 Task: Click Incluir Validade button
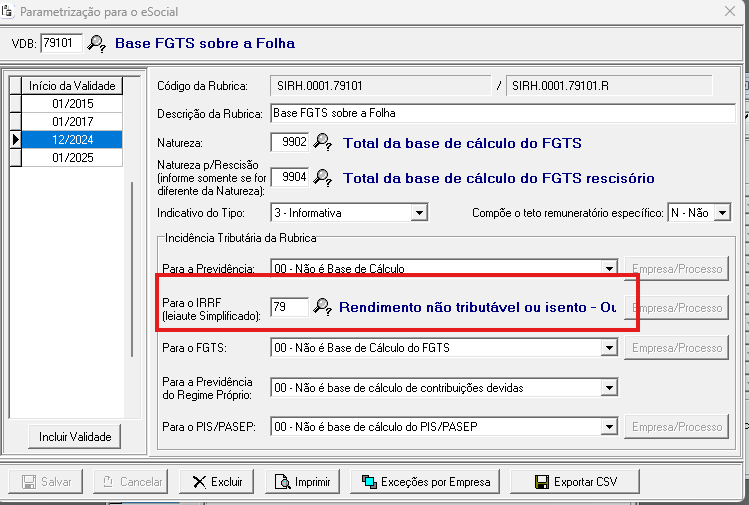pos(75,437)
